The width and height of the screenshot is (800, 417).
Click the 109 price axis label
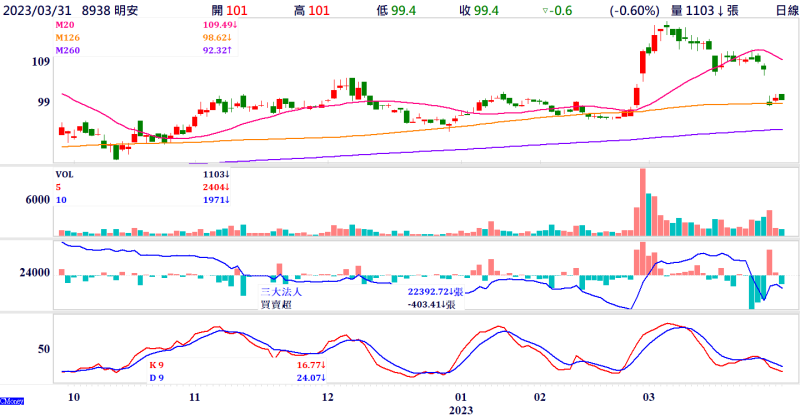[x=40, y=62]
